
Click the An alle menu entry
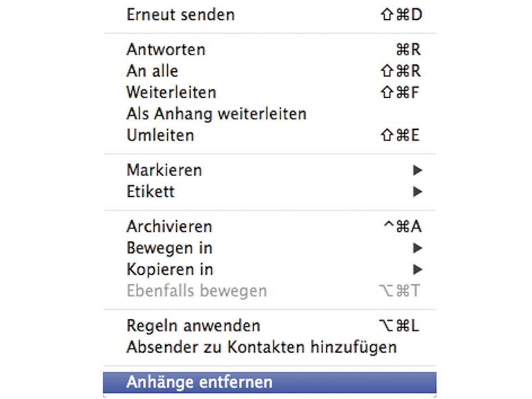pos(152,71)
